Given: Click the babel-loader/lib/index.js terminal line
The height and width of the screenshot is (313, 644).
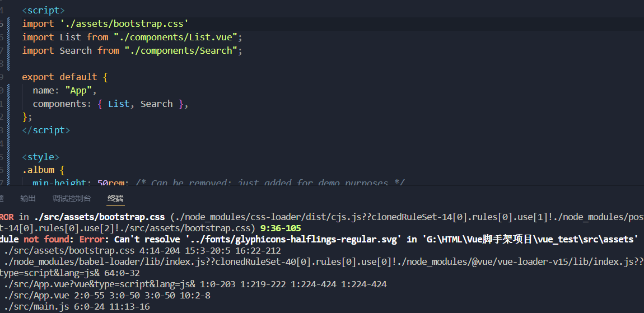Looking at the screenshot, I should (324, 262).
